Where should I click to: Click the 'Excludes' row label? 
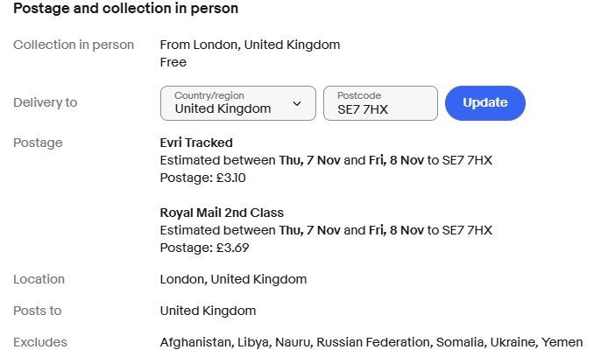pos(40,342)
